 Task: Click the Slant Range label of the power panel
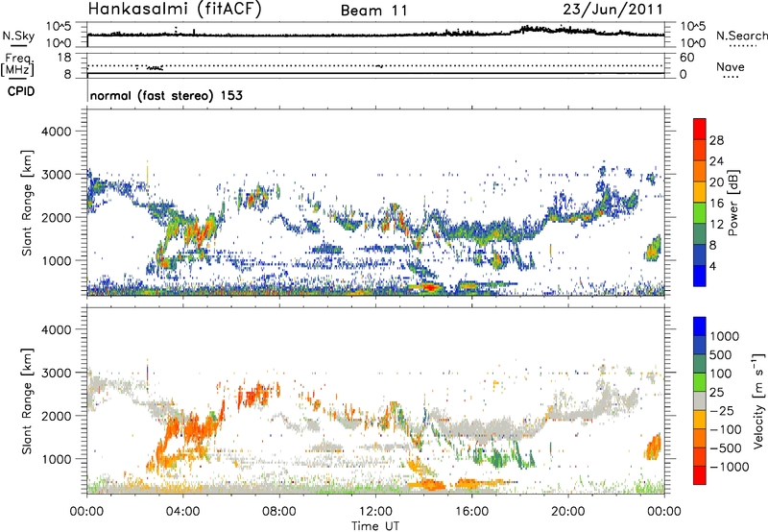27,203
